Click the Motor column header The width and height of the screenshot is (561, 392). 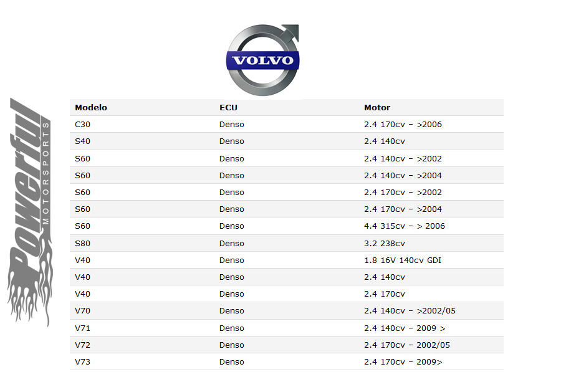(377, 108)
